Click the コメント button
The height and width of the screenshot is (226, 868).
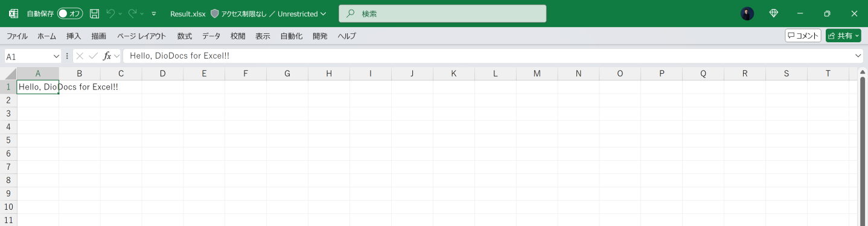(803, 36)
